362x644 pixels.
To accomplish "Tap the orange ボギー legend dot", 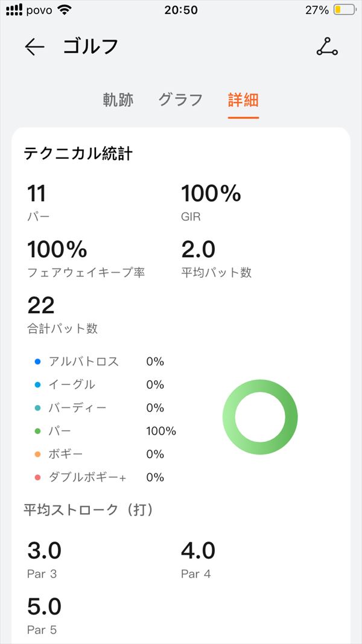I will pos(38,454).
